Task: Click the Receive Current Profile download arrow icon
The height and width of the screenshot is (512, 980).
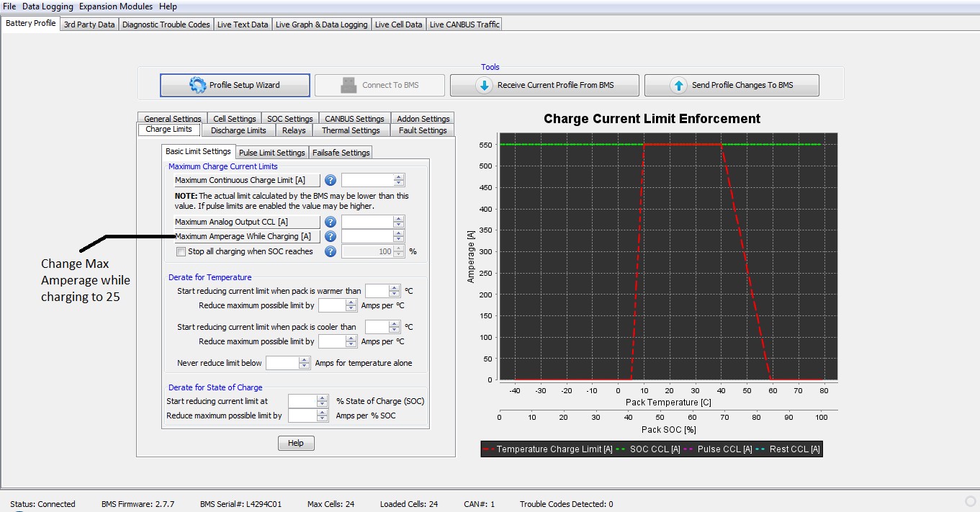Action: tap(484, 85)
